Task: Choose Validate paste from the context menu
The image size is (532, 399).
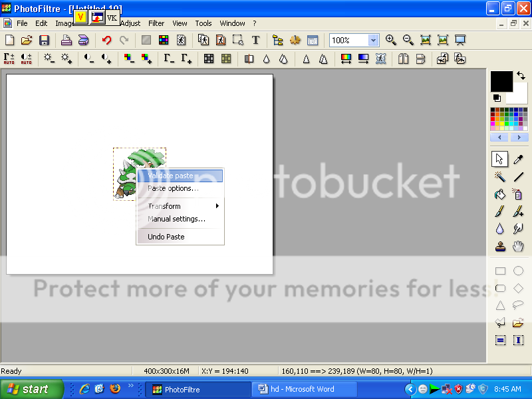Action: [180, 176]
